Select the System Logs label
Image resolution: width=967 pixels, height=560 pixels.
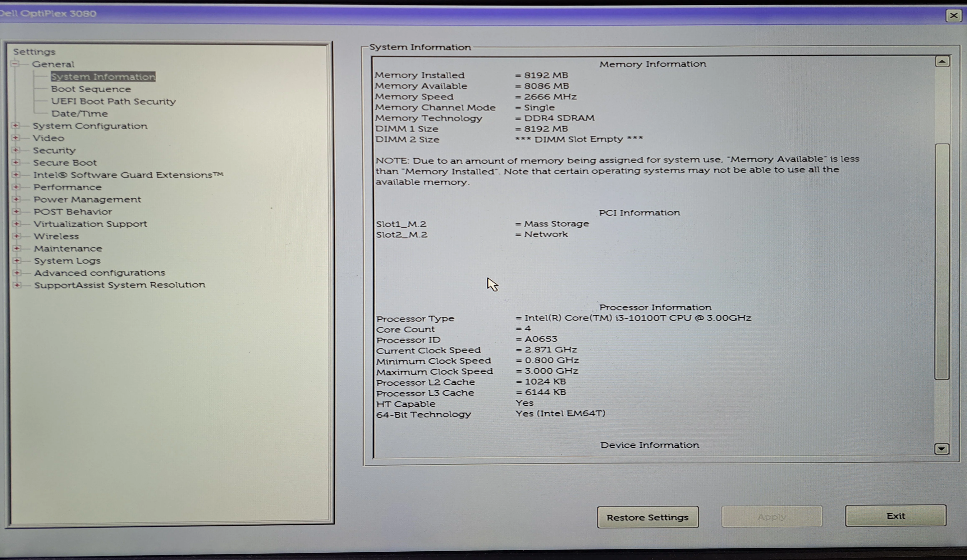tap(67, 261)
